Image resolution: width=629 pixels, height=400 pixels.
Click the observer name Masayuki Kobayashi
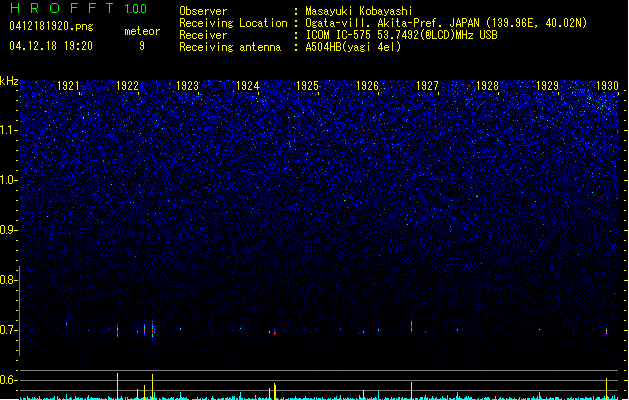[359, 11]
